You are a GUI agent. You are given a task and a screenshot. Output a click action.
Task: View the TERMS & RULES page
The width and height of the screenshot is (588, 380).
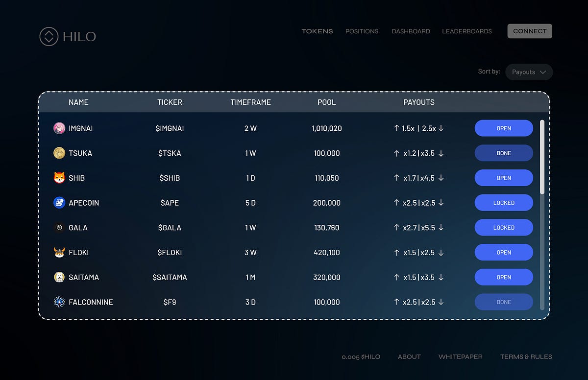click(x=526, y=356)
